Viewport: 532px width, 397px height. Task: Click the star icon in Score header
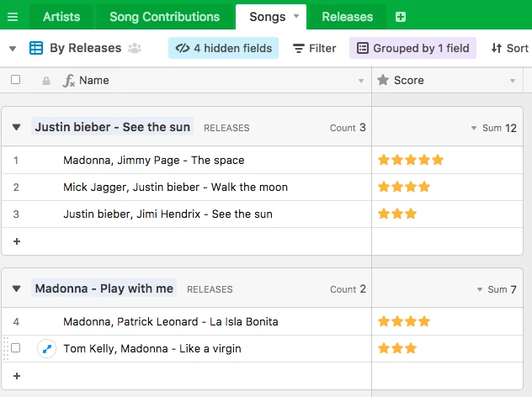coord(383,80)
